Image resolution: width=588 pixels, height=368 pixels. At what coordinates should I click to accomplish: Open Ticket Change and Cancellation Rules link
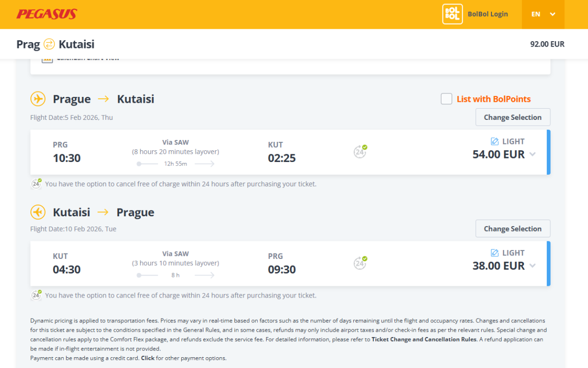(424, 339)
